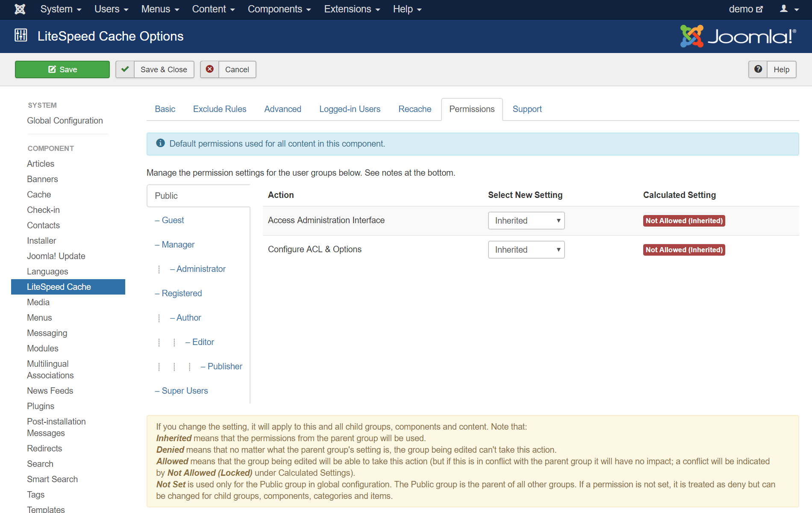The width and height of the screenshot is (812, 513).
Task: Select the Manager user group
Action: tap(174, 245)
